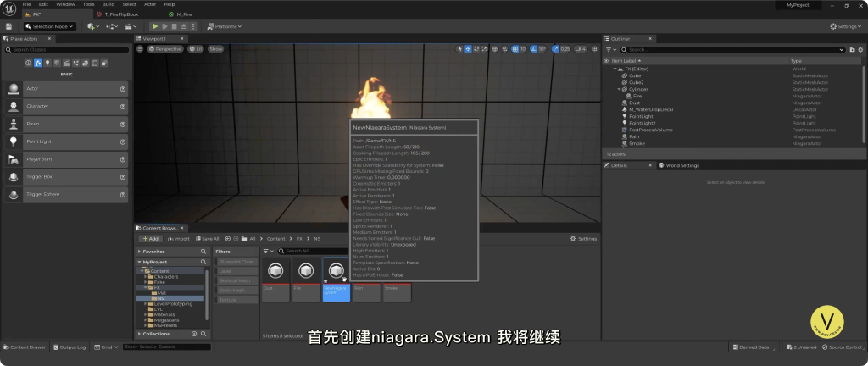
Task: Open Outliner filter options dropdown
Action: coord(610,50)
